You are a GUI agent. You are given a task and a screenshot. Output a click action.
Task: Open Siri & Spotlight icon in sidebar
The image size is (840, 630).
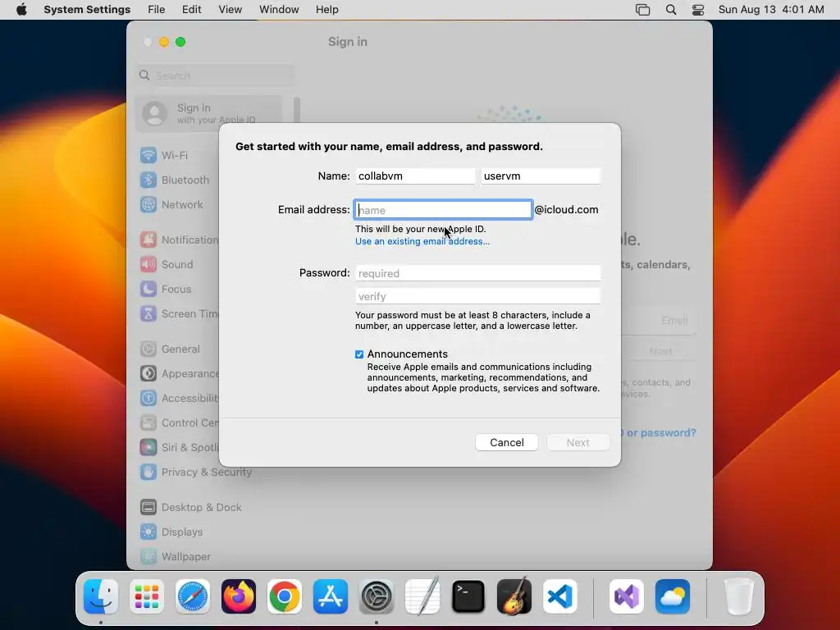[148, 447]
